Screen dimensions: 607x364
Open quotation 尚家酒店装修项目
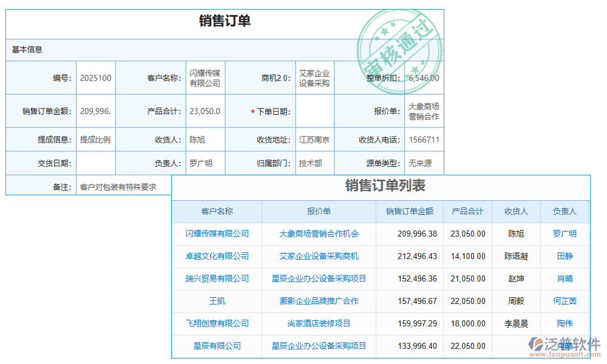coord(318,323)
